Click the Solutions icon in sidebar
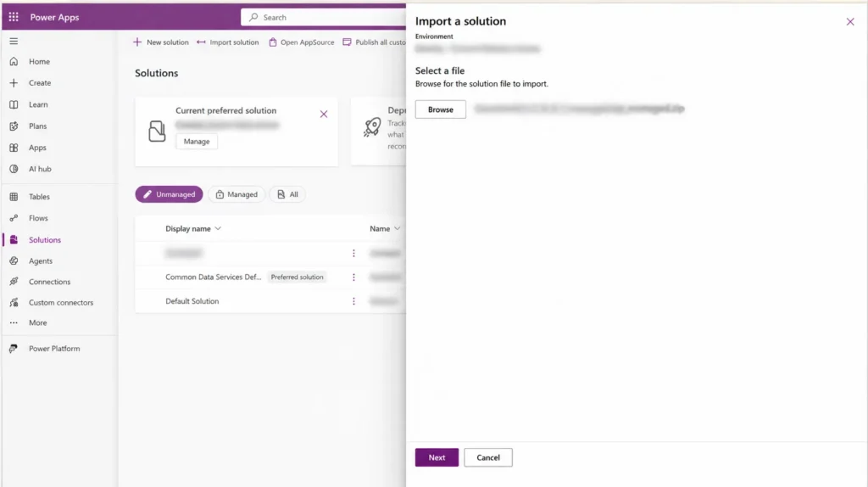The image size is (868, 487). point(14,239)
